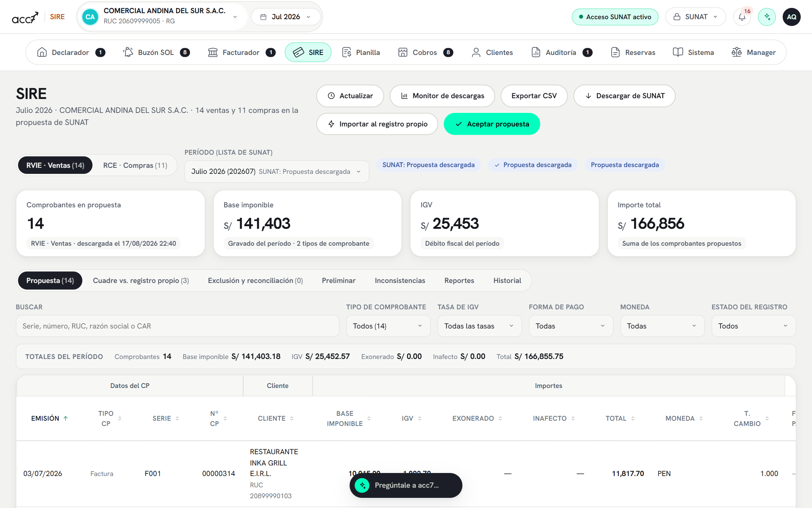The image size is (812, 508).
Task: Click the Actualizar button
Action: point(350,96)
